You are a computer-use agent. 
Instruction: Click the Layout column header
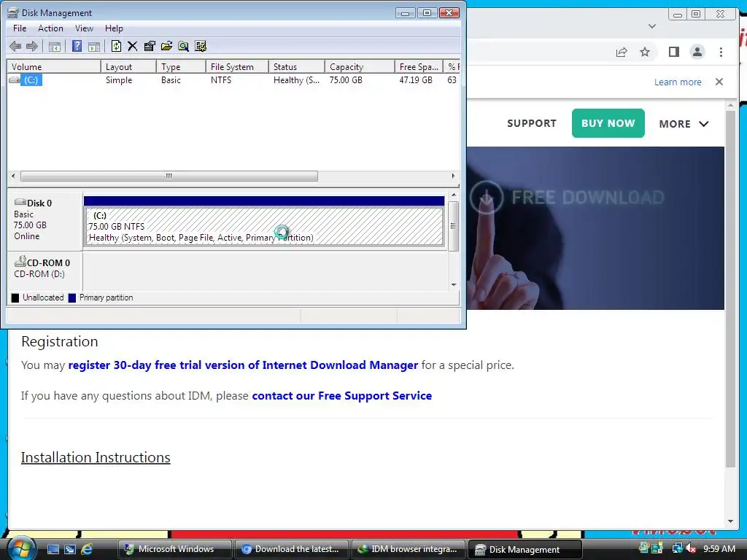pos(128,66)
